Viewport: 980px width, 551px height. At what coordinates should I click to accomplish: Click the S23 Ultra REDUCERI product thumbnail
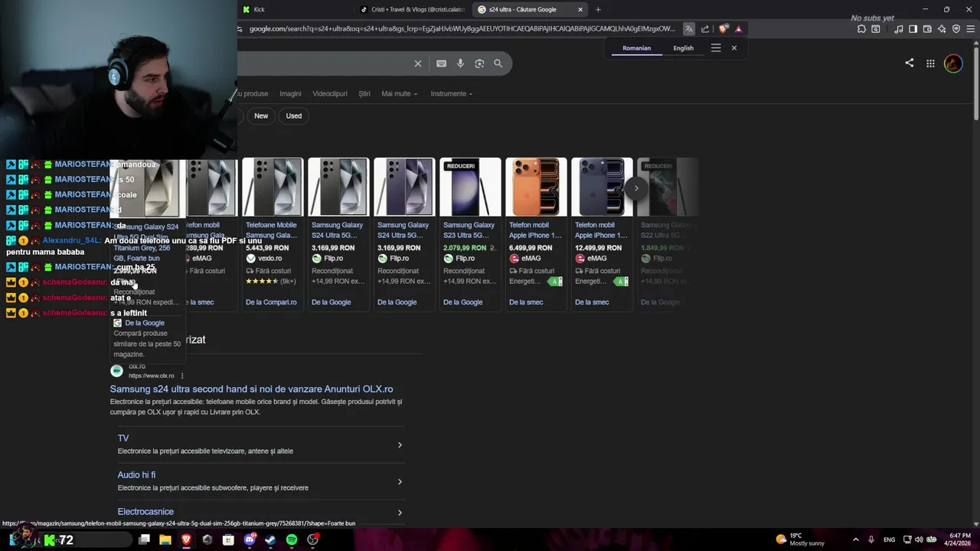[470, 187]
